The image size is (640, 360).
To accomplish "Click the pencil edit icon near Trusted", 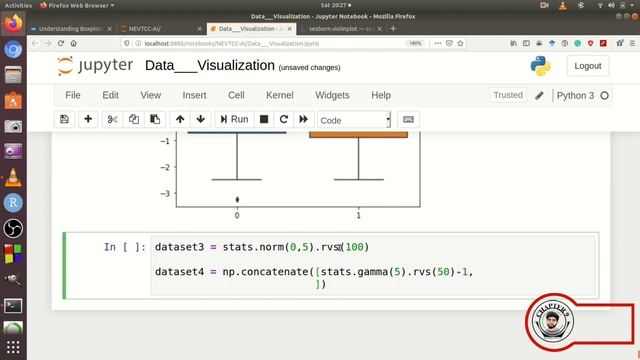I will click(539, 96).
